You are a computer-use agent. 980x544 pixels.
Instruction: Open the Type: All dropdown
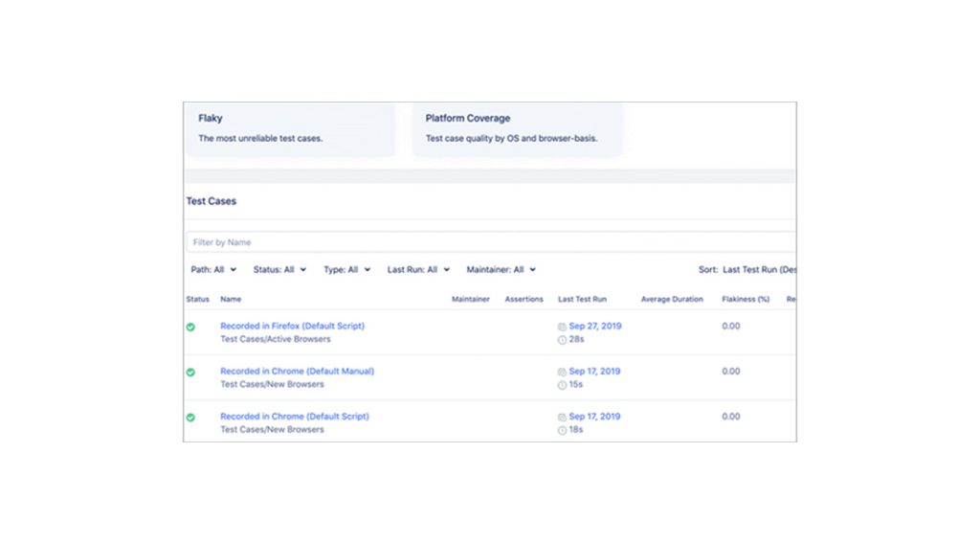pyautogui.click(x=346, y=269)
